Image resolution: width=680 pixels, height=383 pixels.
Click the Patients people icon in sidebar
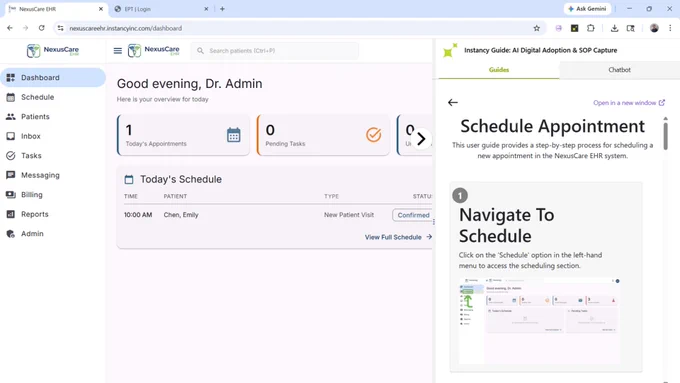11,117
